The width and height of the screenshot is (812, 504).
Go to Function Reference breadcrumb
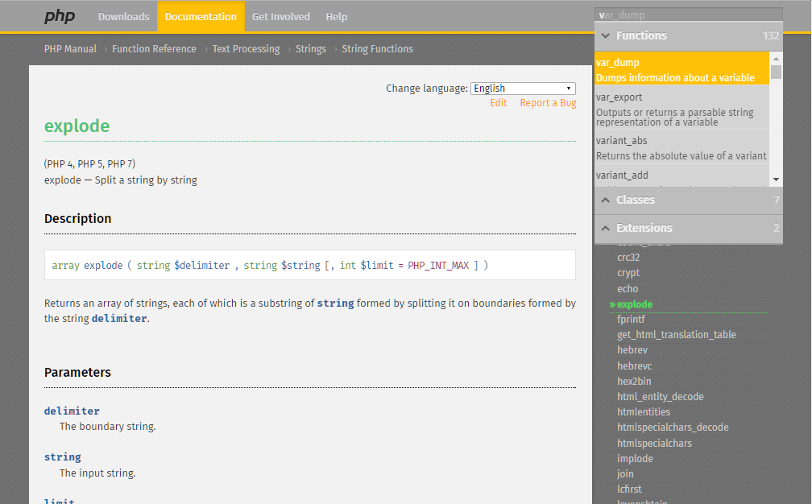click(155, 48)
